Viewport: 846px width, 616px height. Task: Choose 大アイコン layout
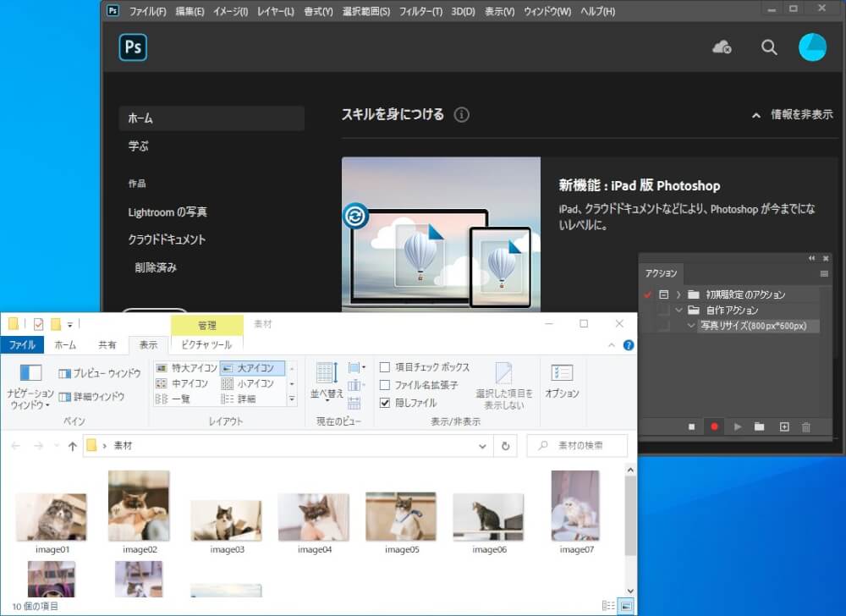252,368
